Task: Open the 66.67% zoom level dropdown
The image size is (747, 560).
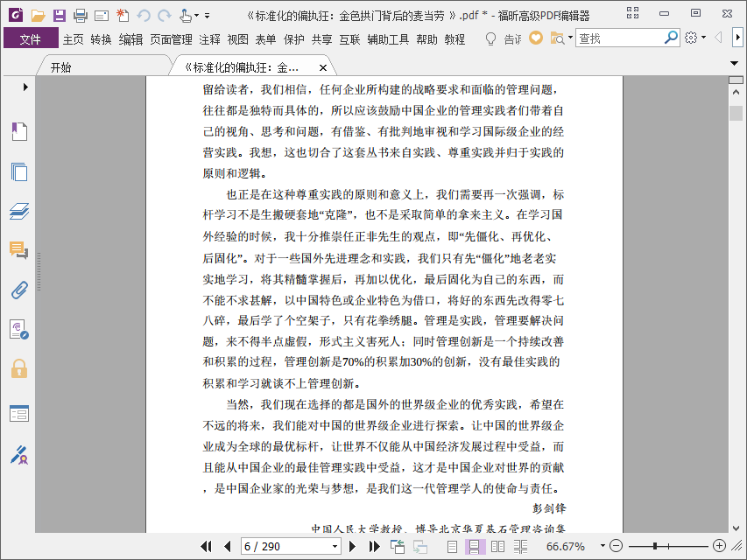Action: click(603, 546)
